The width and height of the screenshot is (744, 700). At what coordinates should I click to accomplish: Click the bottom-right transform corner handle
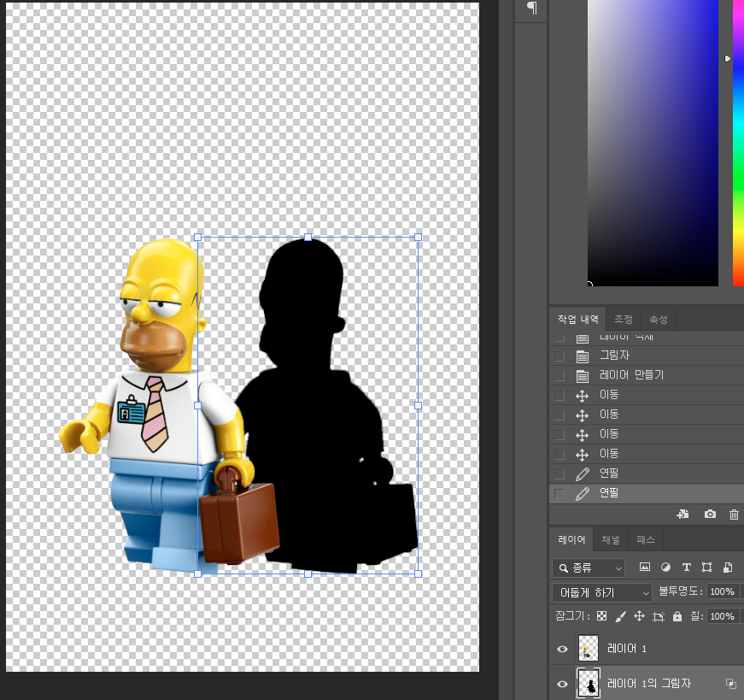418,574
